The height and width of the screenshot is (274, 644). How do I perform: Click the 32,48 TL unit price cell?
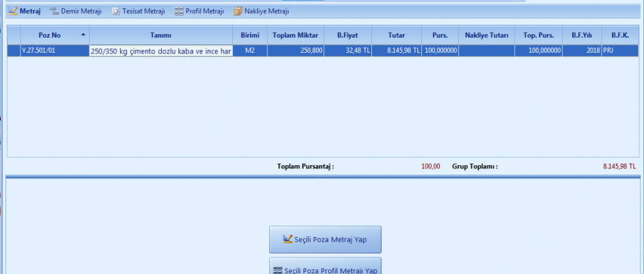tap(348, 51)
